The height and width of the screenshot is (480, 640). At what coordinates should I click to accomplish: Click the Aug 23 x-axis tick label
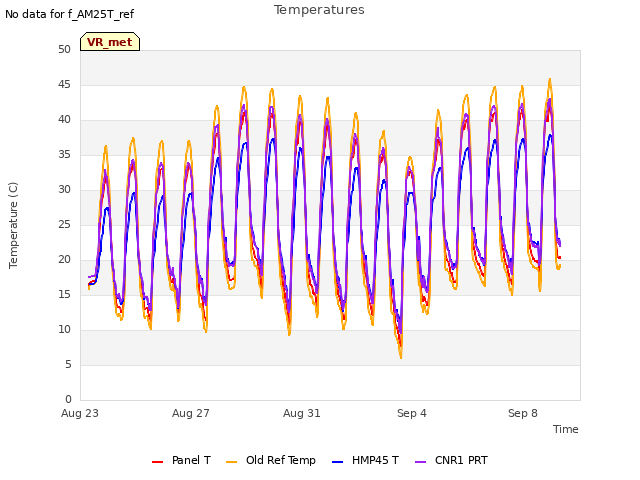[x=80, y=413]
